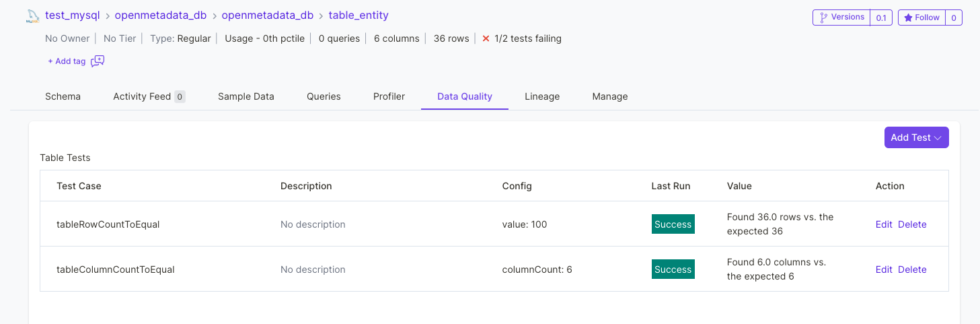
Task: Open the Queries tab
Action: click(x=324, y=96)
